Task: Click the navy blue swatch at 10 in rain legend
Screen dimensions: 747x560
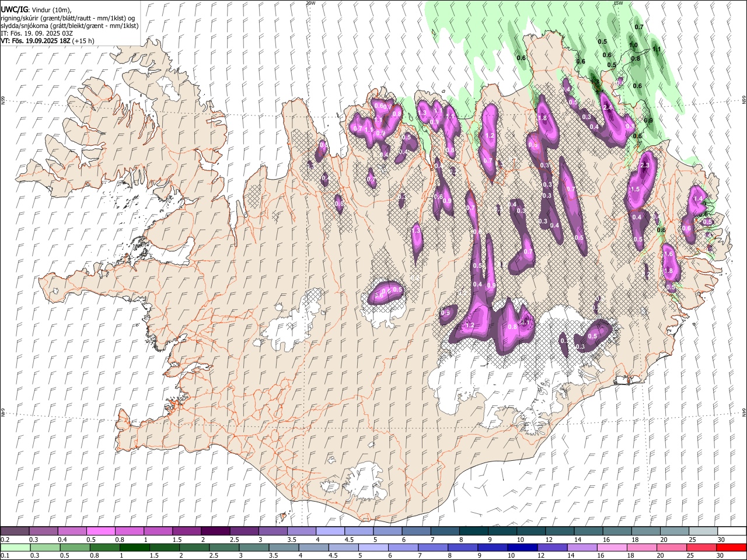Action: click(x=522, y=548)
